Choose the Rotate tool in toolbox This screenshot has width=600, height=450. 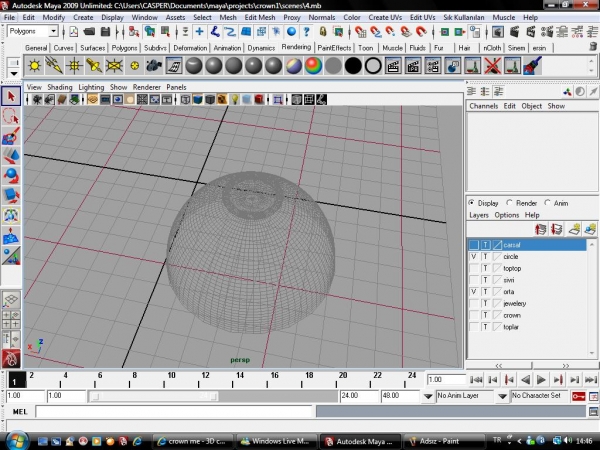tap(11, 176)
